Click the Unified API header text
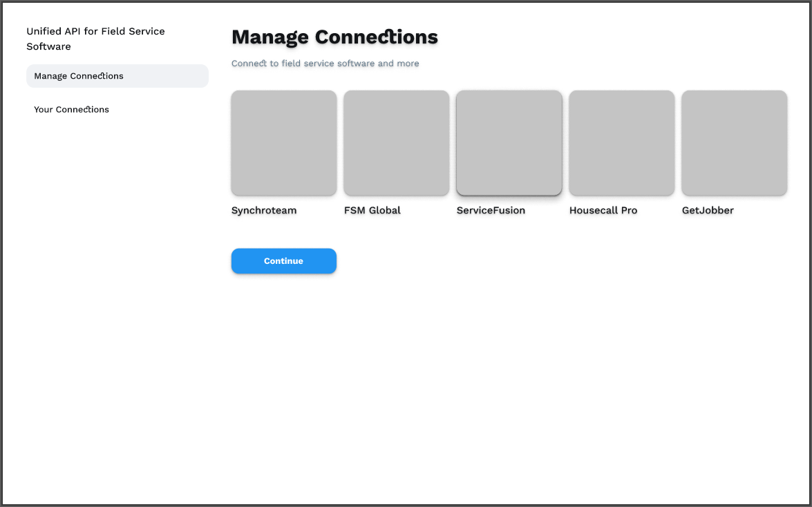Viewport: 812px width, 507px height. click(95, 39)
